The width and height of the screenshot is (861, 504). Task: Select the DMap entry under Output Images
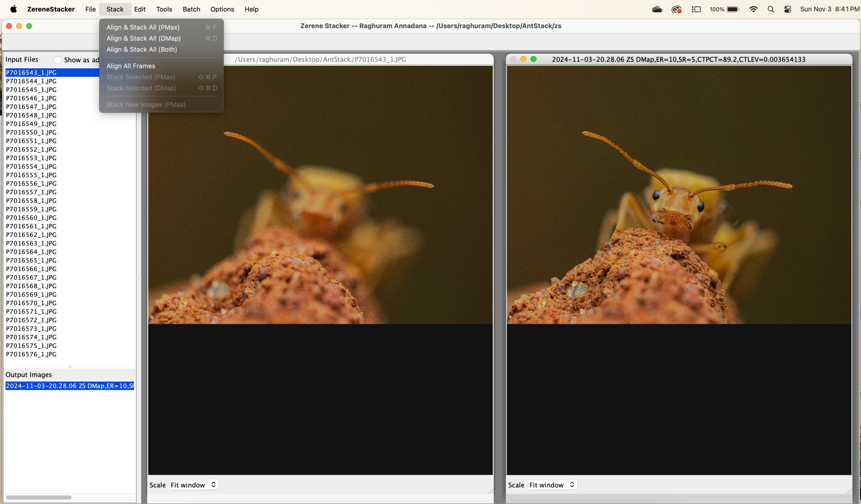pyautogui.click(x=69, y=386)
